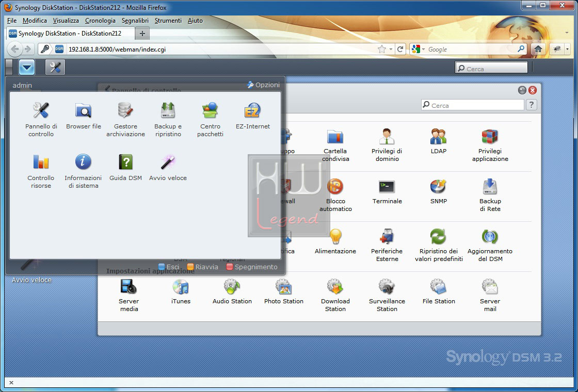578x392 pixels.
Task: Open Aggiornamento del DSM
Action: [490, 246]
